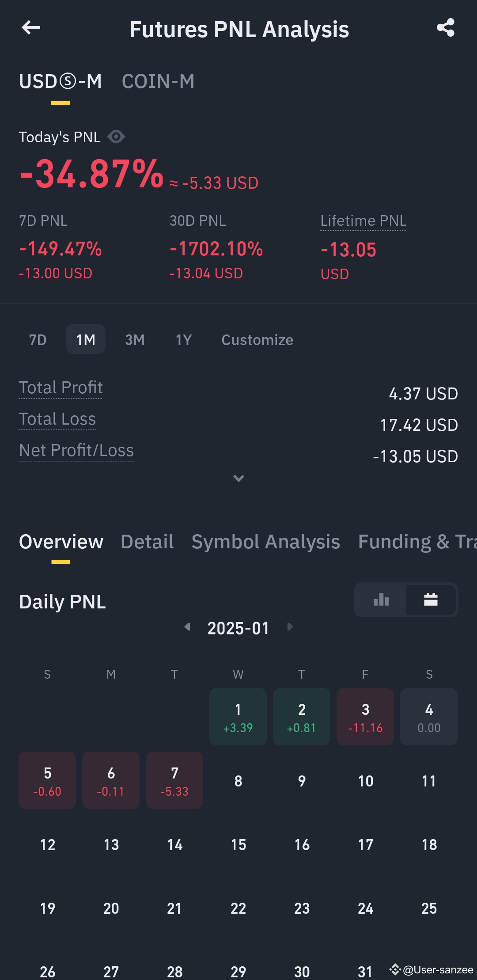Go to next month arrow
Image resolution: width=477 pixels, height=980 pixels.
coord(290,627)
